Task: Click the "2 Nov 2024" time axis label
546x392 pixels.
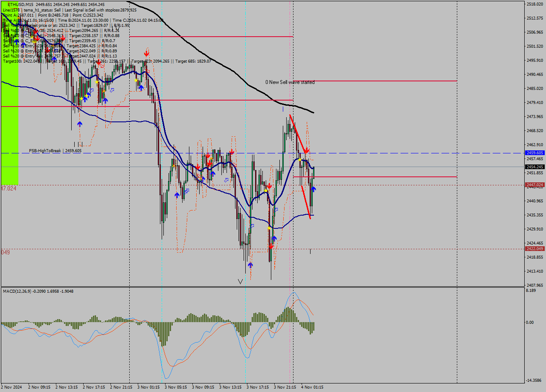Action: (12, 387)
